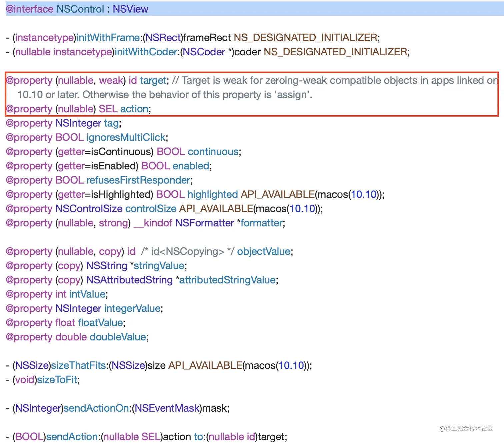This screenshot has height=443, width=504.
Task: Click the 'int intValue' property
Action: pyautogui.click(x=57, y=294)
